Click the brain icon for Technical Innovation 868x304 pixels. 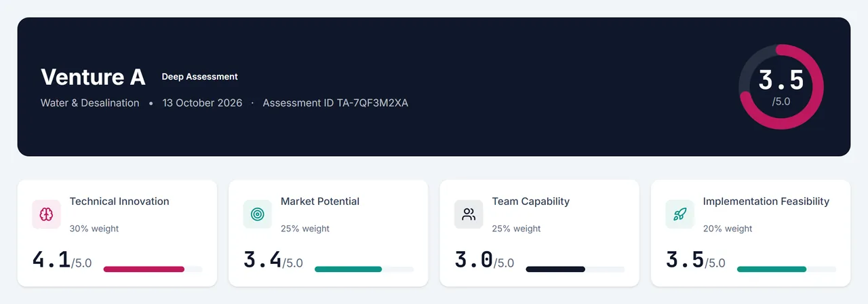(46, 214)
